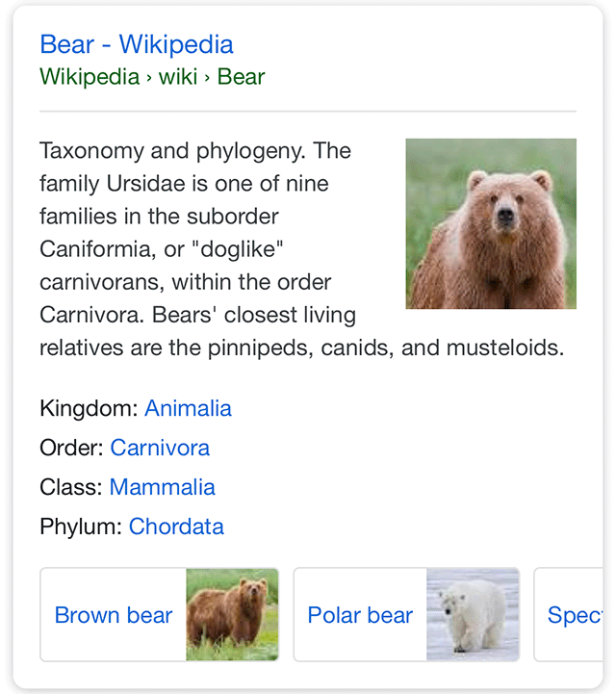Click the "Kingdom:" label
616x694 pixels.
(x=90, y=408)
